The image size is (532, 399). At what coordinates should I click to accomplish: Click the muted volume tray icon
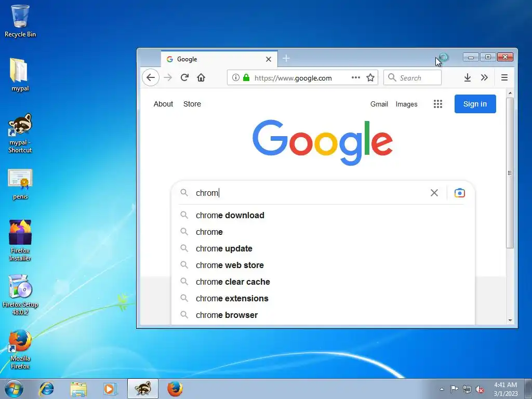tap(480, 389)
